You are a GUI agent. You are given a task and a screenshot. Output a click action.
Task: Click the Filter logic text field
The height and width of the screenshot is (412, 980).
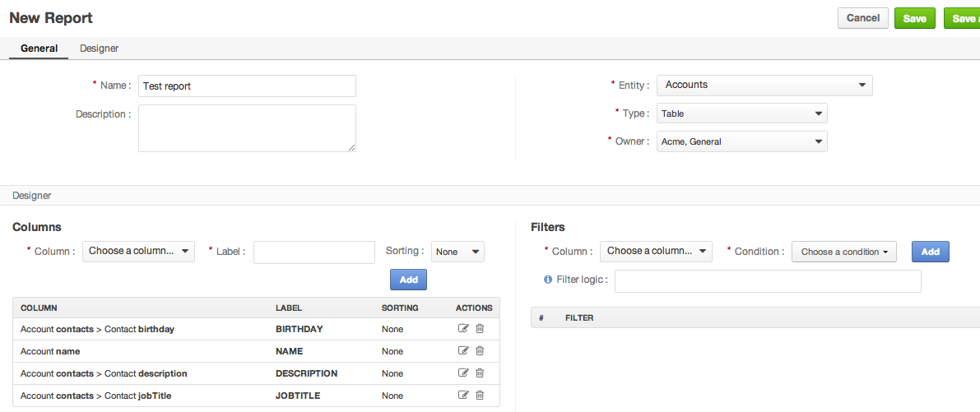[x=769, y=281]
